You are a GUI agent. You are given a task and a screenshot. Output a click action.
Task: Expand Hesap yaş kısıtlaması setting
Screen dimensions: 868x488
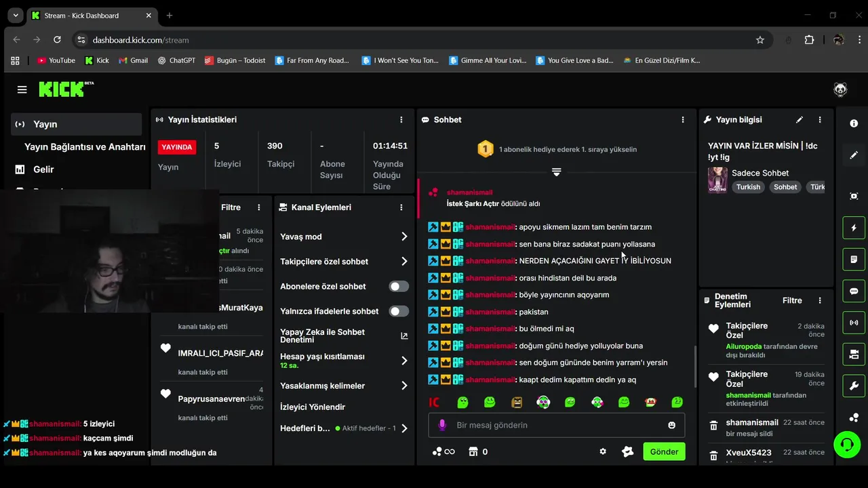(404, 361)
